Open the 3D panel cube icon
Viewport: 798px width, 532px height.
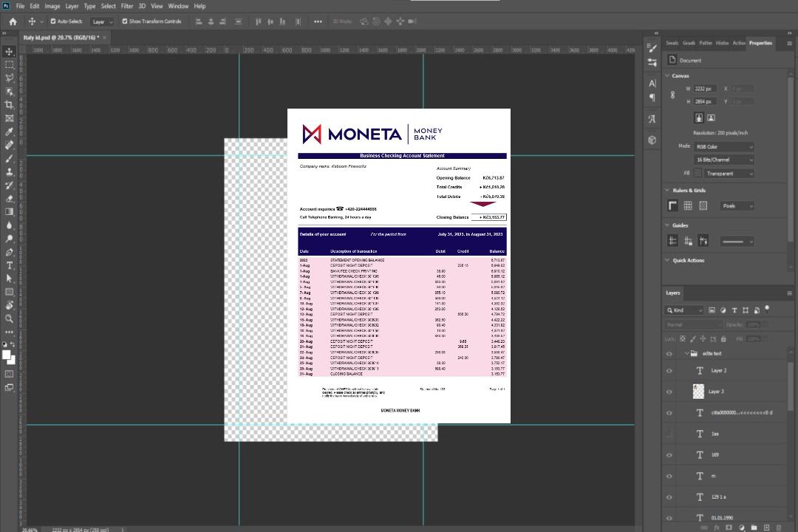point(652,140)
